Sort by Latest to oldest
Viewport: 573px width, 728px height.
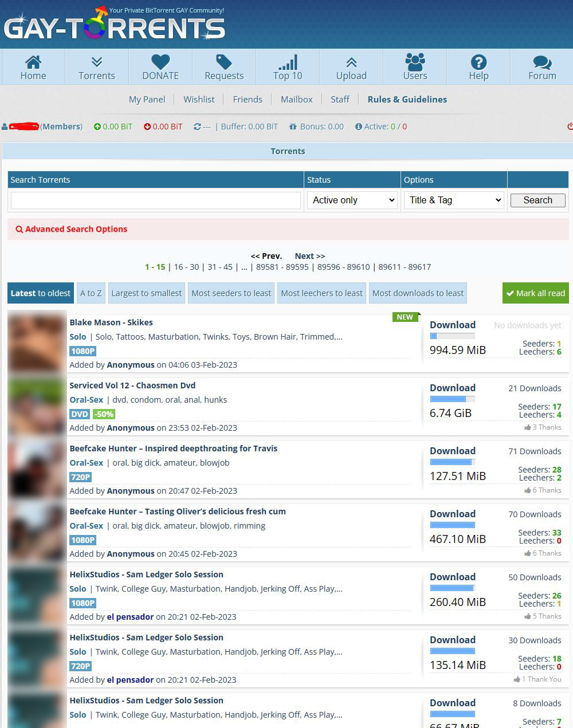41,293
